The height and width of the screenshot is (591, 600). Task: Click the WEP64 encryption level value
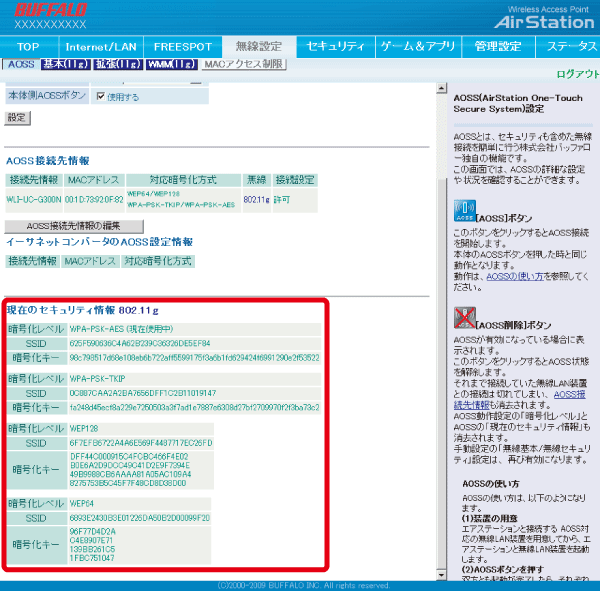82,503
